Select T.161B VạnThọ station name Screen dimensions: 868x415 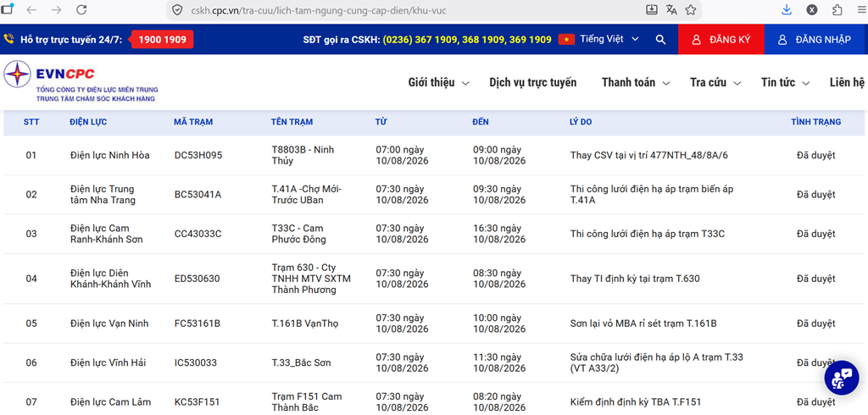point(304,324)
